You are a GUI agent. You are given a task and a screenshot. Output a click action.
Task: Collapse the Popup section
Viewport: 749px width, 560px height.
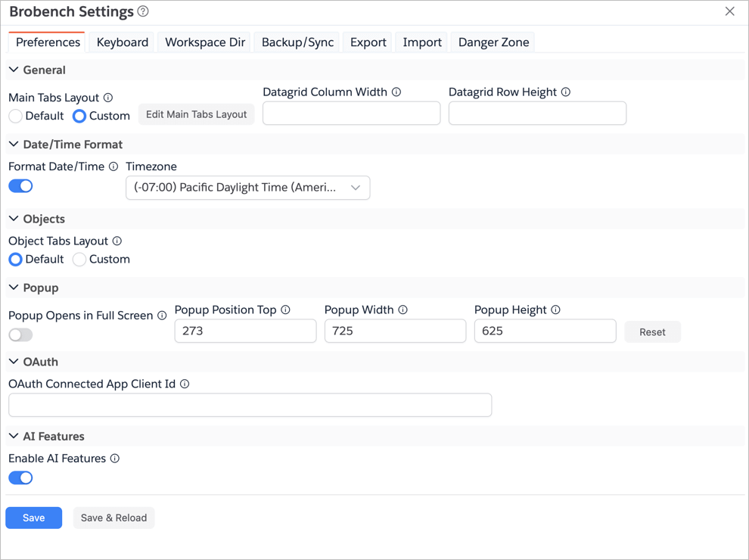(14, 288)
